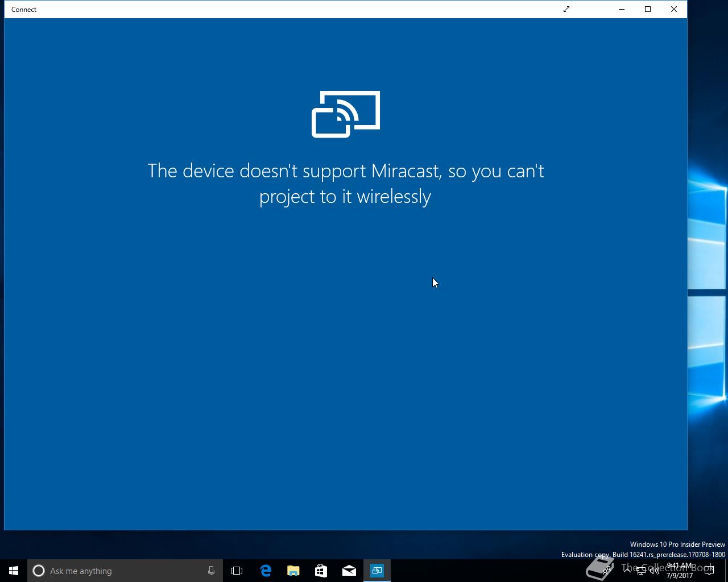728x582 pixels.
Task: Minimize the Connect window
Action: tap(622, 9)
